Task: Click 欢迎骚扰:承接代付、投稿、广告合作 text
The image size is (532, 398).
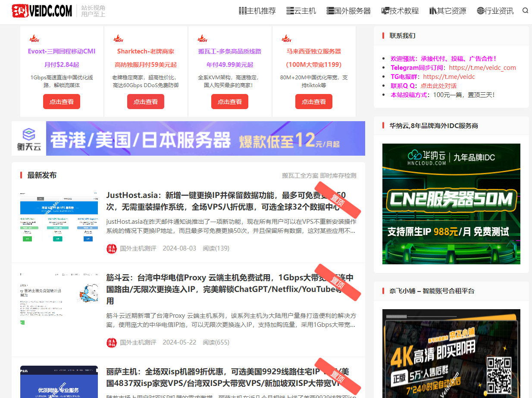Action: click(443, 59)
